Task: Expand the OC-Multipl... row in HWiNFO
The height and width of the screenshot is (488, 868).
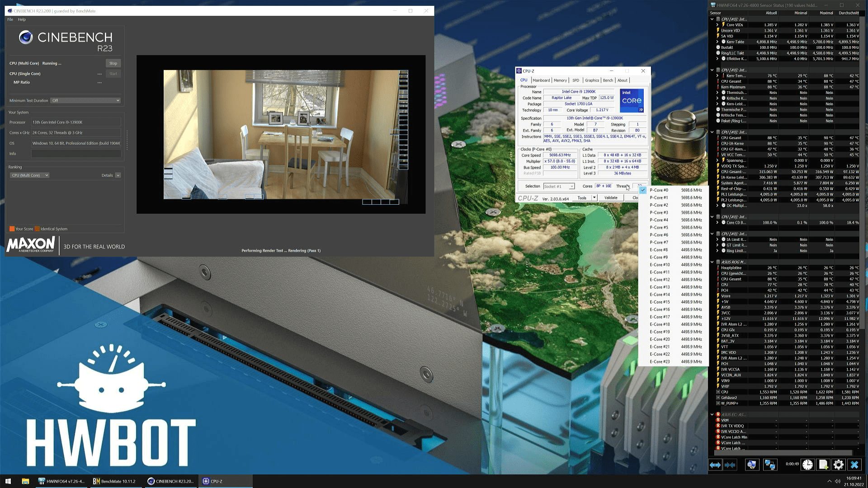Action: coord(717,206)
